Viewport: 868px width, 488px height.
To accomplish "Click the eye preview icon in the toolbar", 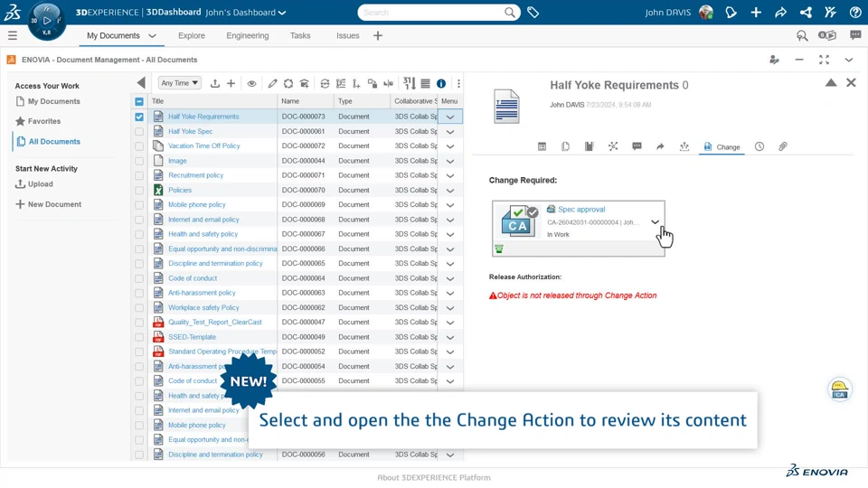I will pos(251,83).
